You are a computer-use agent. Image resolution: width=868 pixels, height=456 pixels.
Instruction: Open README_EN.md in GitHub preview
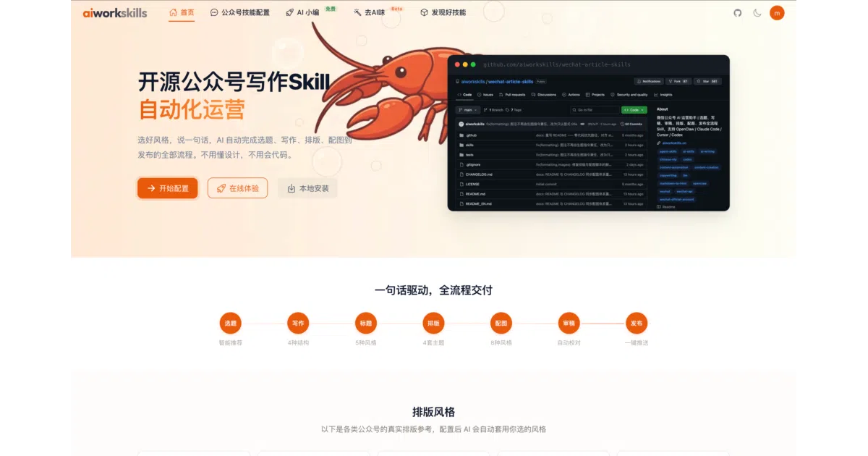point(478,203)
